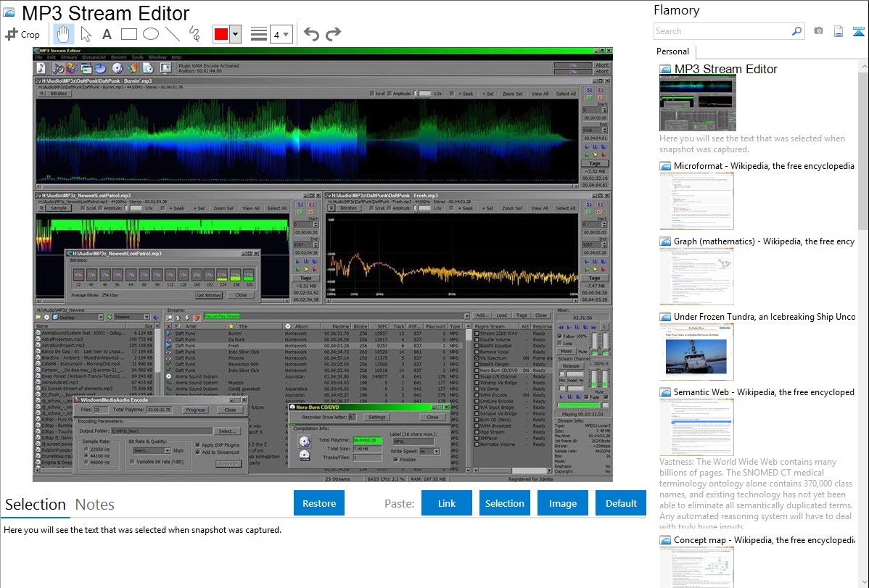Open the line thickness dropdown showing 4
The width and height of the screenshot is (869, 588).
click(281, 33)
